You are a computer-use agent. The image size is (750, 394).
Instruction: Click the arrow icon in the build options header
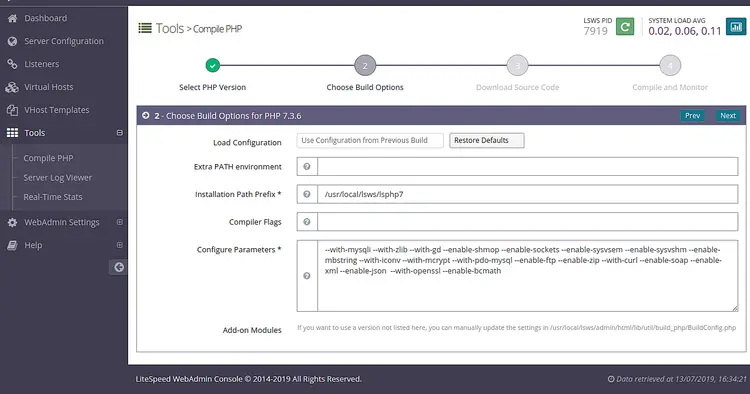[x=146, y=116]
